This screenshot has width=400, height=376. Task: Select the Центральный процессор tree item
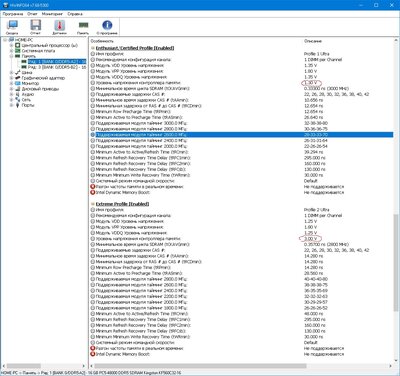point(49,45)
